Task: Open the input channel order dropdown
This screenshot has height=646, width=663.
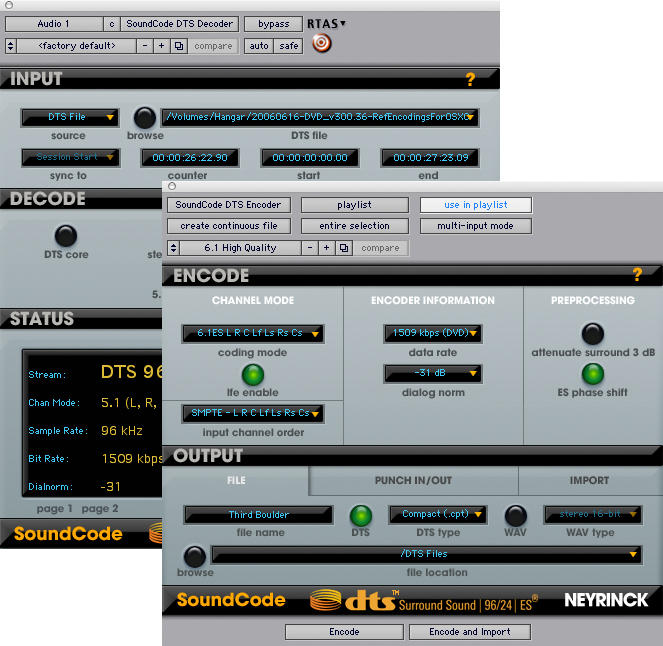Action: point(253,413)
